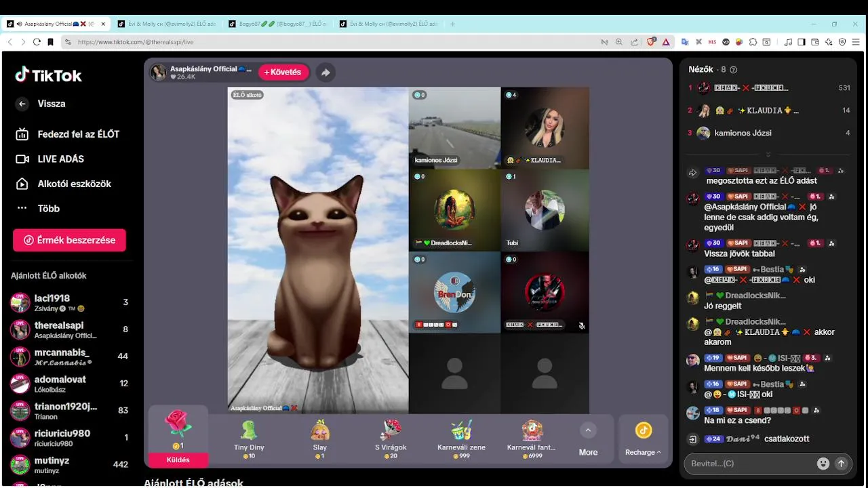Click 'Na mi ez a csend?' chat message
Image resolution: width=868 pixels, height=488 pixels.
pyautogui.click(x=738, y=420)
